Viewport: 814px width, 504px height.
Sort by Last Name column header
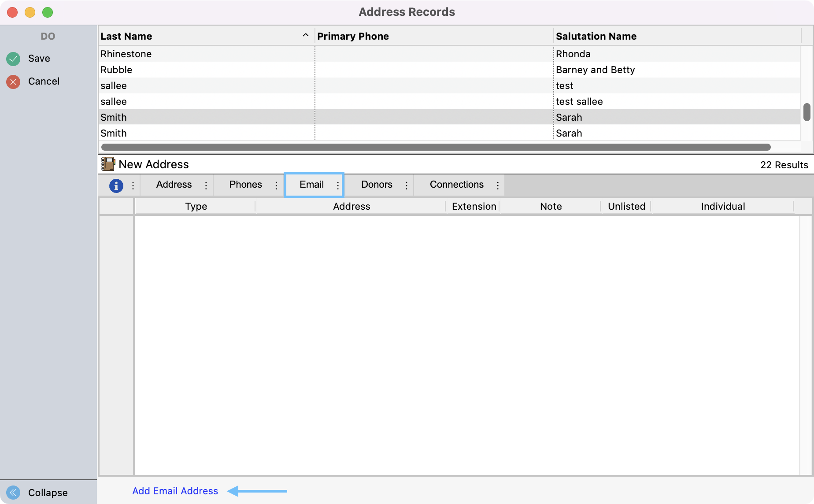126,36
